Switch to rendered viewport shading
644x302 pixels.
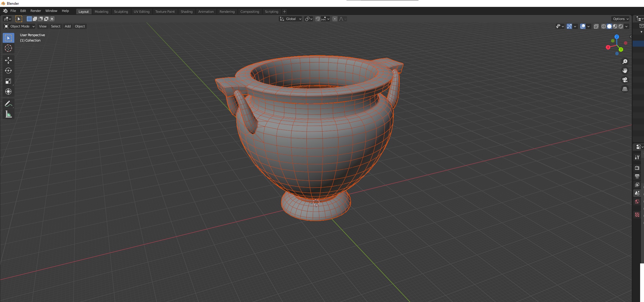[x=621, y=26]
